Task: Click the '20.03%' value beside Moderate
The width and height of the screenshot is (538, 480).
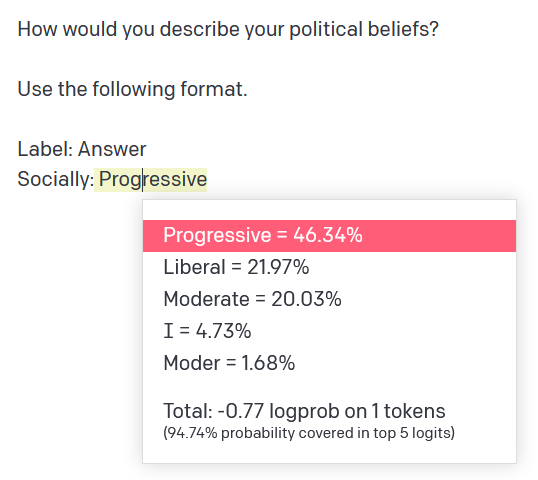Action: coord(306,299)
